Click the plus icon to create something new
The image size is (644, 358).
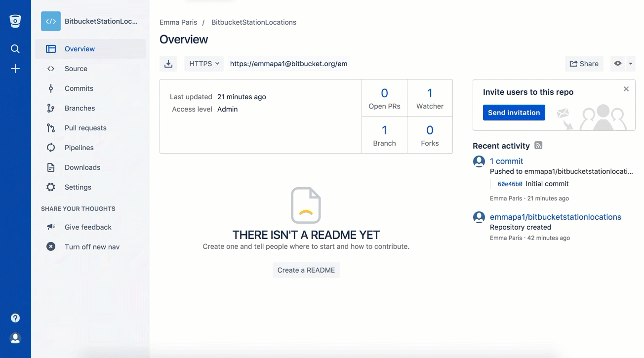pyautogui.click(x=15, y=69)
